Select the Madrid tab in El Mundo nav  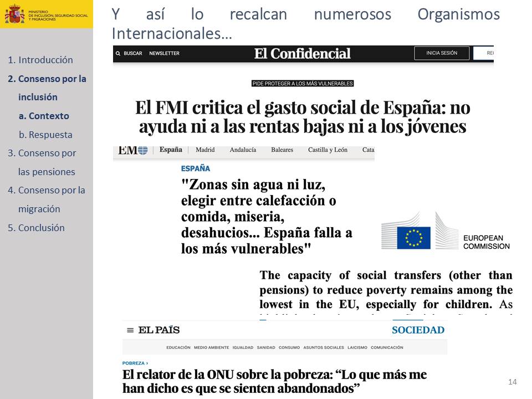coord(205,150)
